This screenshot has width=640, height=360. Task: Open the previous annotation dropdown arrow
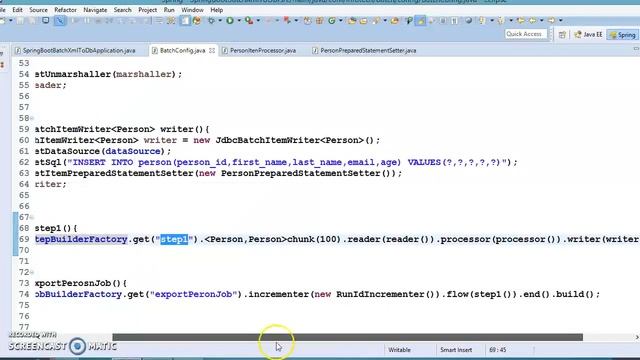(x=511, y=20)
